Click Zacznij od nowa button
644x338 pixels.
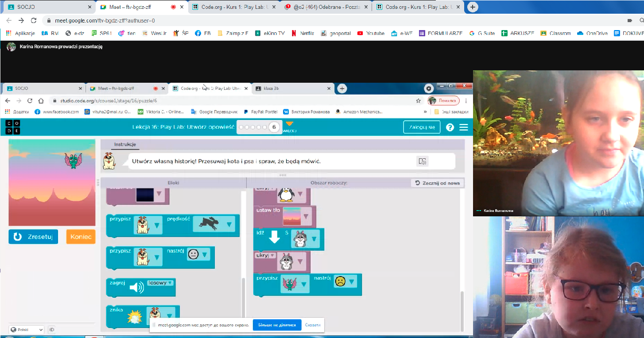(x=438, y=183)
